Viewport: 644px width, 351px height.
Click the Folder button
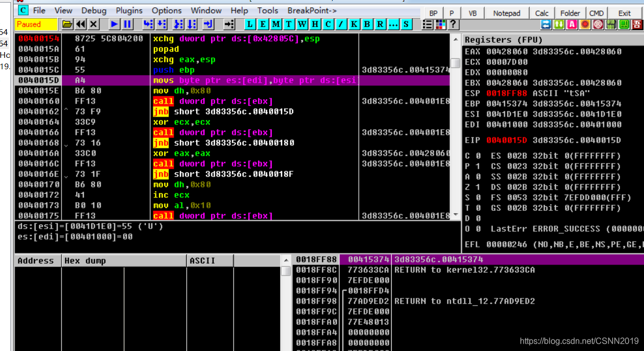coord(570,13)
